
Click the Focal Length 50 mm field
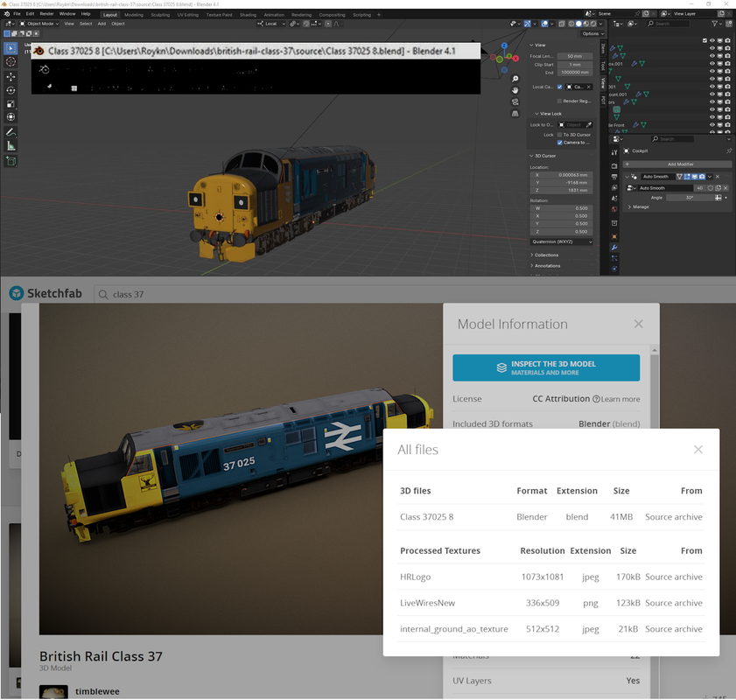click(574, 56)
